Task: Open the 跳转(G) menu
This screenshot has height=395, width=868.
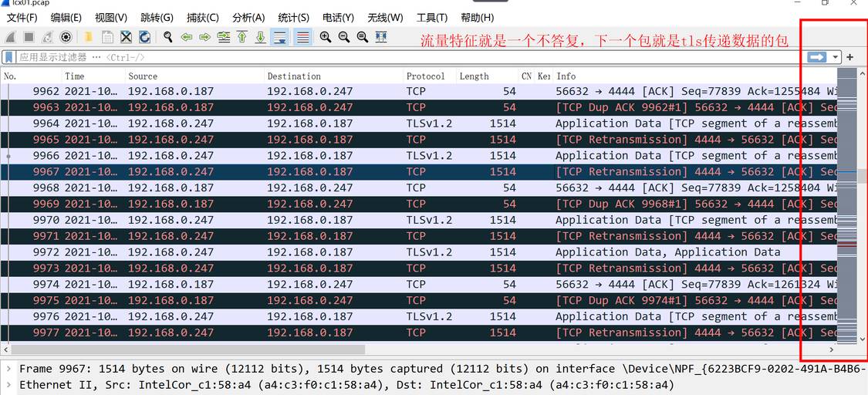Action: coord(157,18)
